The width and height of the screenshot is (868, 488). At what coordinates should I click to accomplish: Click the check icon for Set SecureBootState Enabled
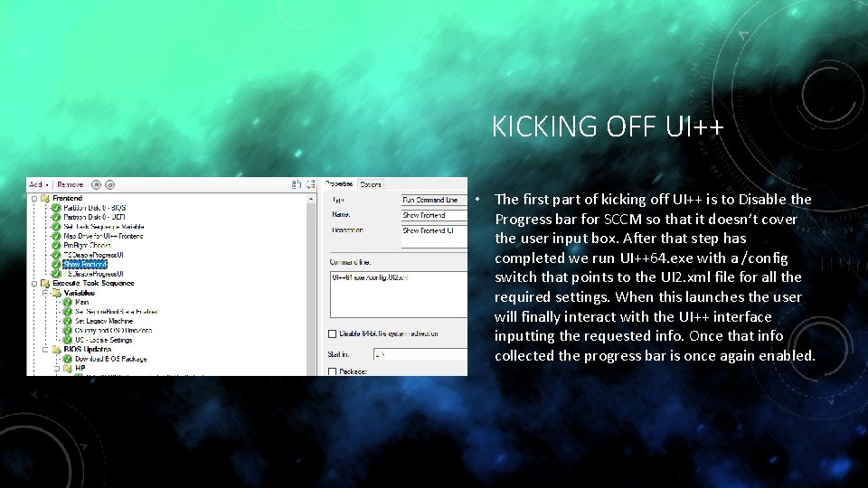[68, 312]
